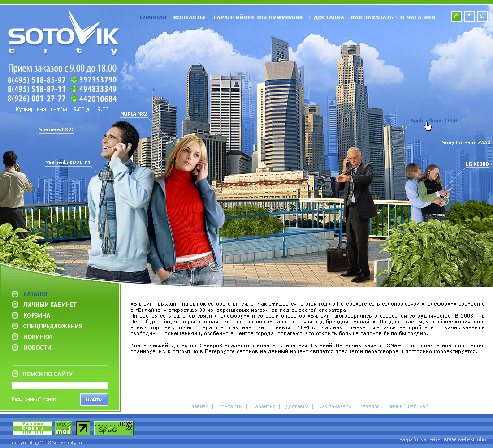Click the Sony Ericsson Z555 label
The image size is (493, 448).
466,142
